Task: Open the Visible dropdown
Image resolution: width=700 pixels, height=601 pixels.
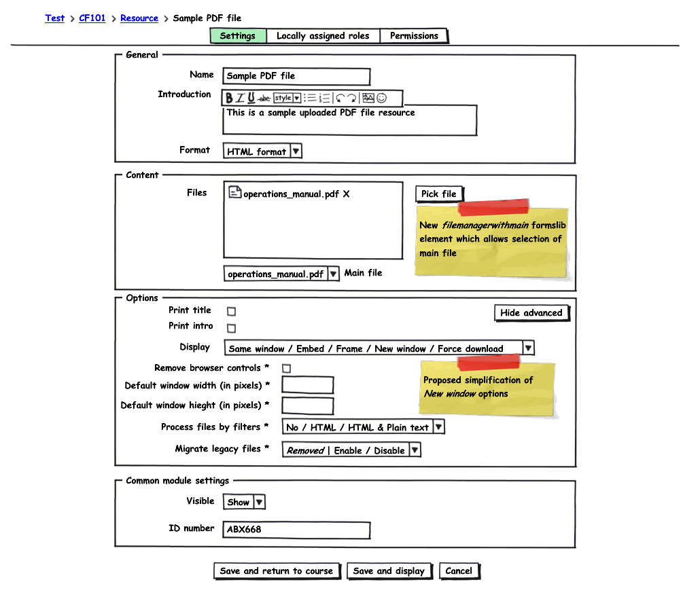Action: (x=244, y=502)
